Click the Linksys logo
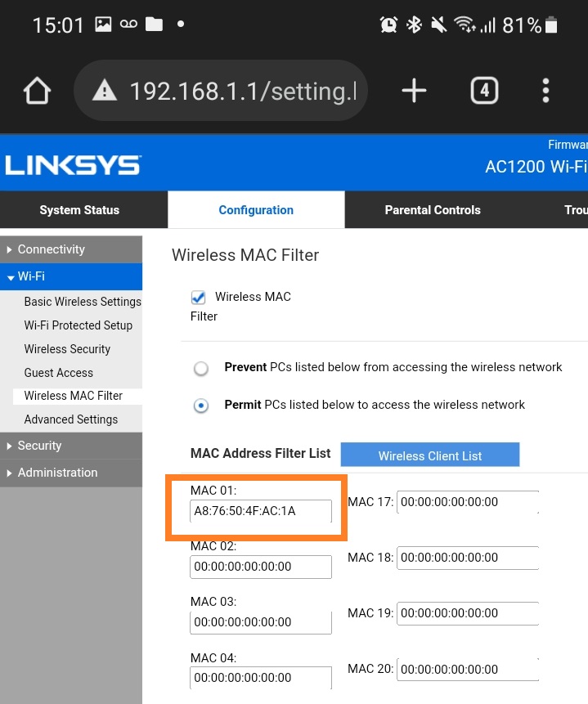The width and height of the screenshot is (588, 704). [72, 165]
